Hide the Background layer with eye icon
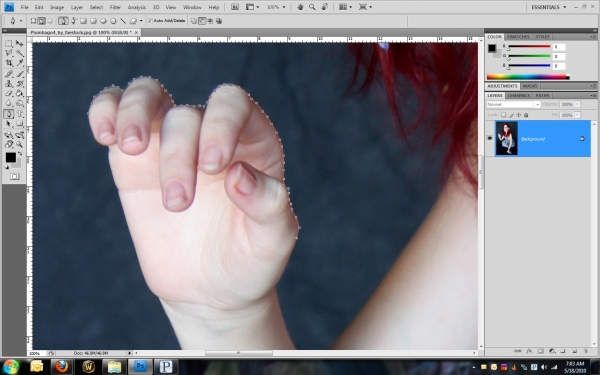This screenshot has width=600, height=375. (489, 139)
